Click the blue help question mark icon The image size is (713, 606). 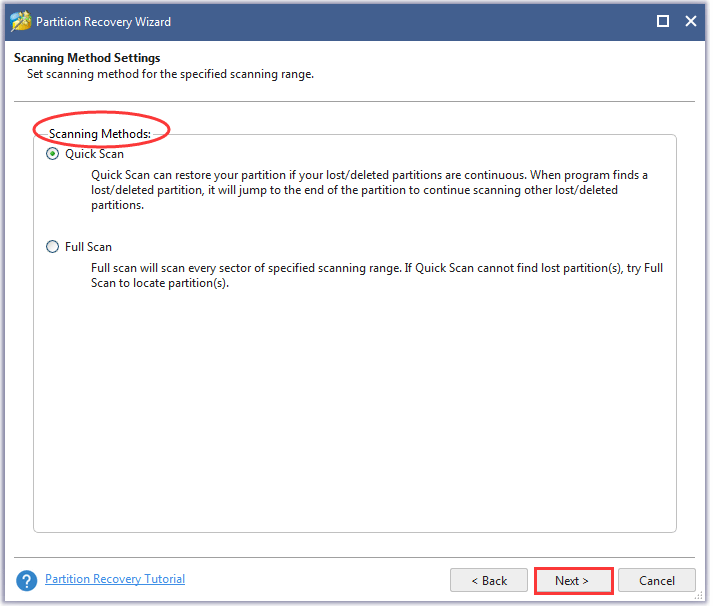27,581
